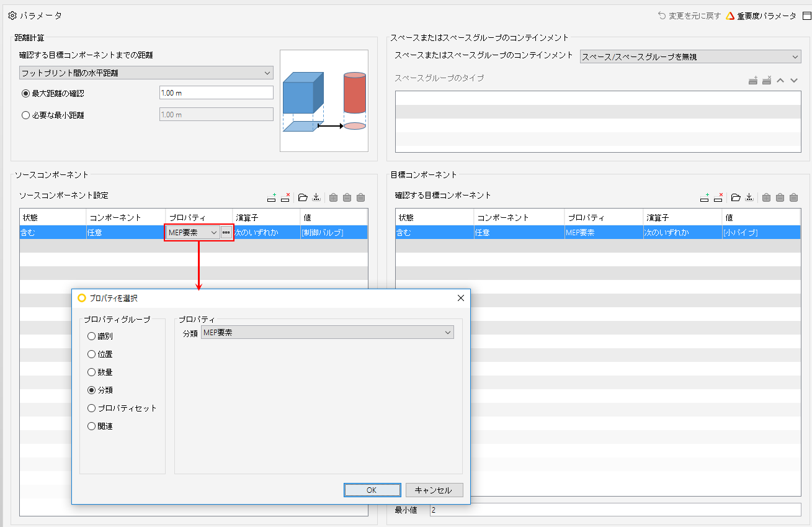This screenshot has width=812, height=527.
Task: Click 任意 cell in target table
Action: (x=519, y=232)
